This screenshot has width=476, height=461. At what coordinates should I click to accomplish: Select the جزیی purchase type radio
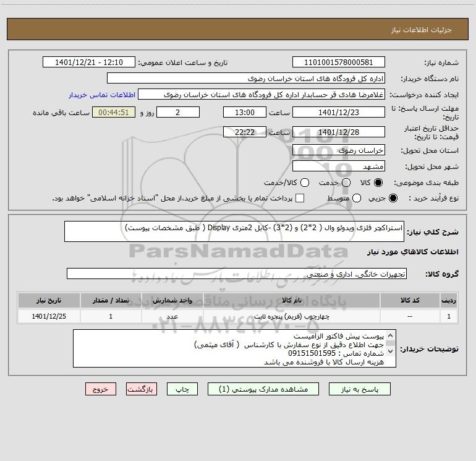(x=393, y=198)
